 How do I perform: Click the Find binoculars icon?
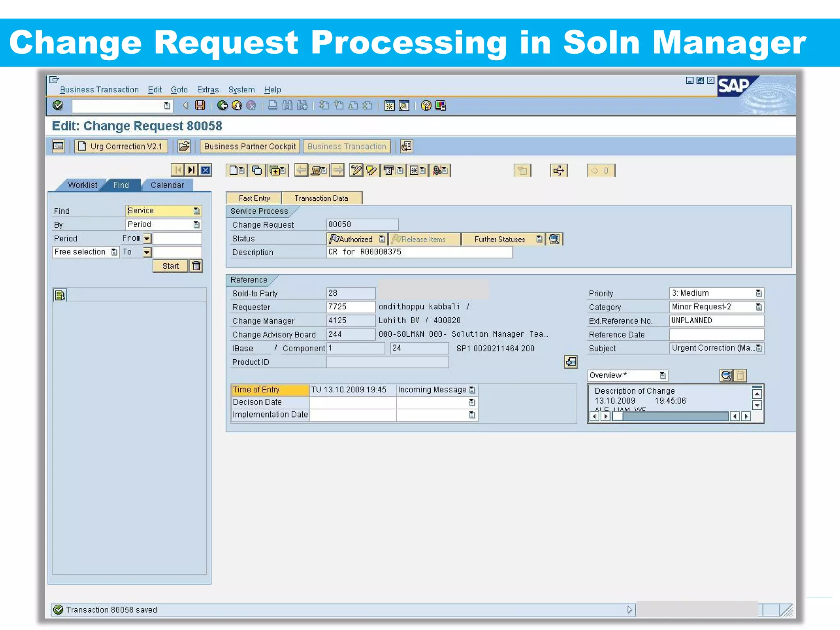pos(288,105)
